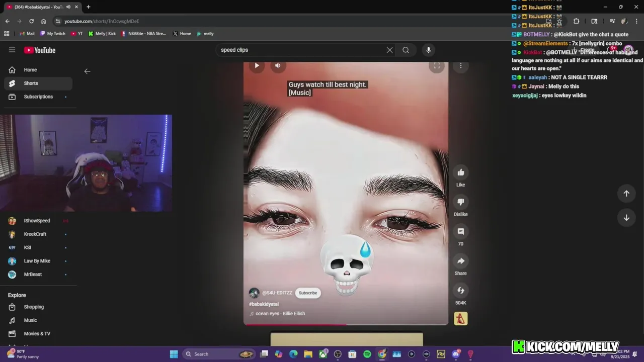Start voice search with the microphone
Screen dimensions: 644x362
pos(428,50)
